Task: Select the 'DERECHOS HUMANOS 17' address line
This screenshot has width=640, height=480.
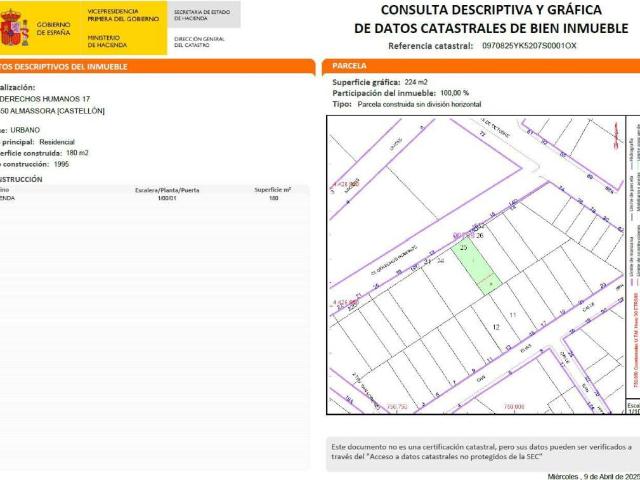Action: click(x=45, y=99)
